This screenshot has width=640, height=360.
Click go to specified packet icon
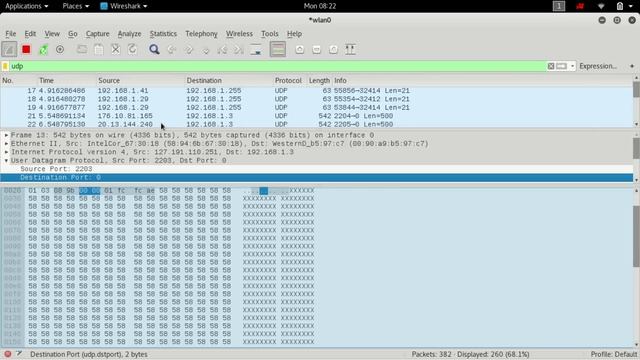pyautogui.click(x=206, y=49)
